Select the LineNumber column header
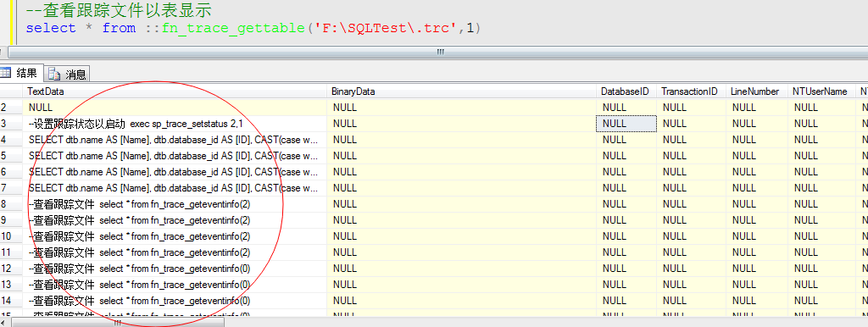 click(x=757, y=91)
